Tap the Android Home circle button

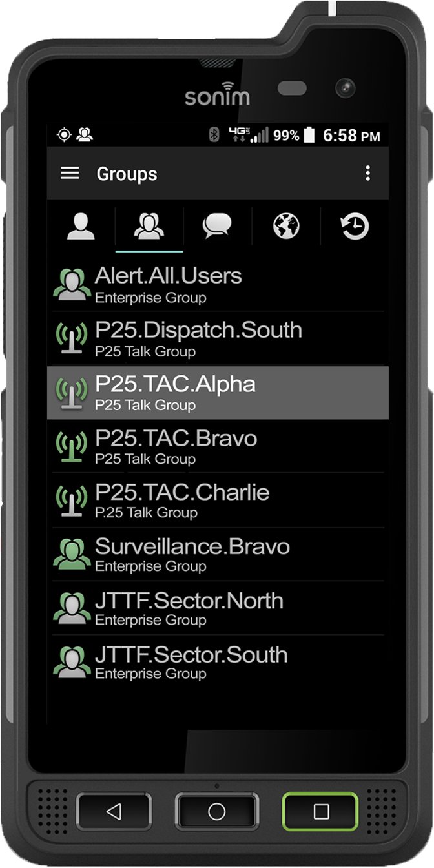(217, 811)
